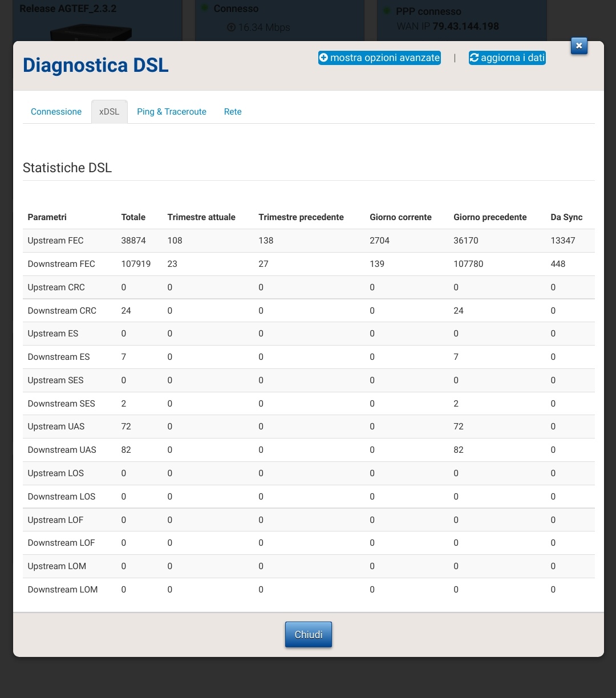This screenshot has height=698, width=616.
Task: Select the Downstream LOF row label
Action: tap(62, 543)
